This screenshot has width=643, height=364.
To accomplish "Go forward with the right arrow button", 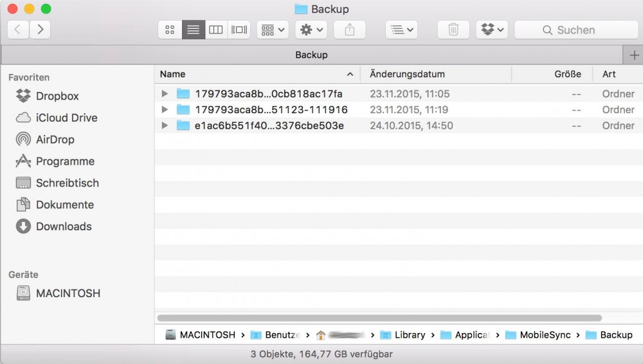I will 40,30.
